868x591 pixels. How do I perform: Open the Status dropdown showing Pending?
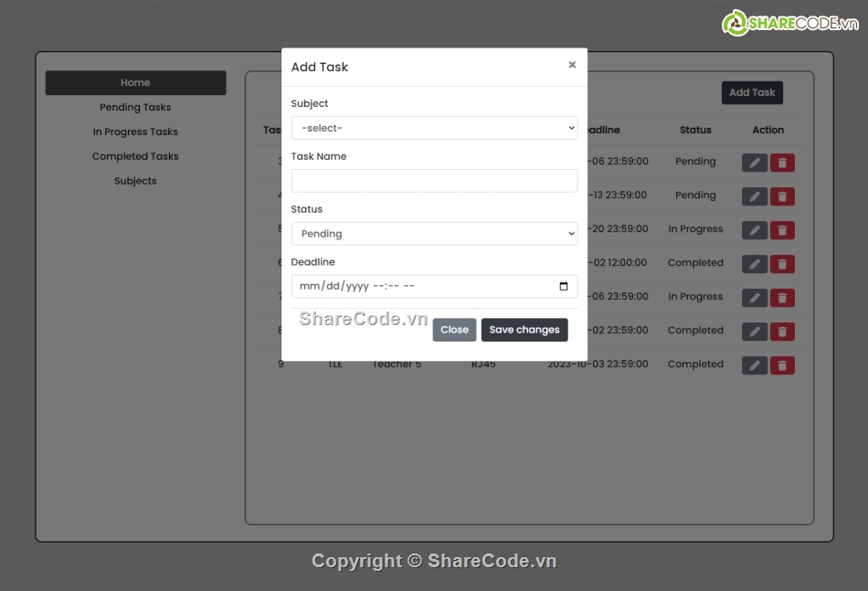[x=435, y=234]
